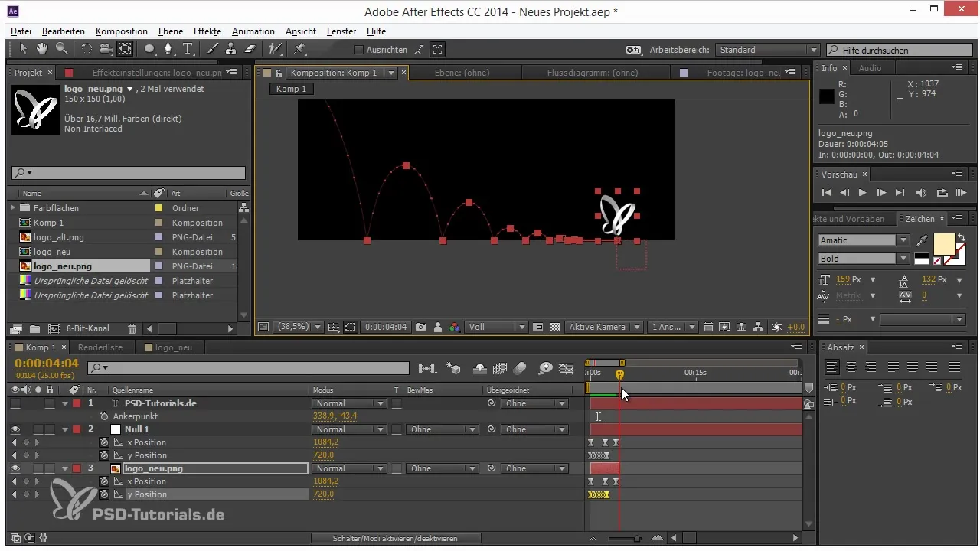This screenshot has height=551, width=980.
Task: Enable the Ausrichten checkbox
Action: click(359, 50)
